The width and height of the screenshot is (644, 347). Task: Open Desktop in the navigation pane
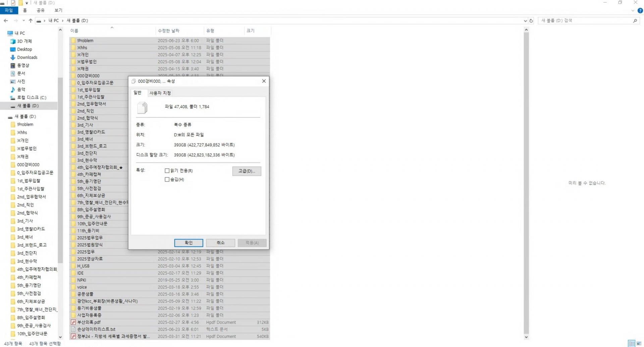(x=24, y=49)
